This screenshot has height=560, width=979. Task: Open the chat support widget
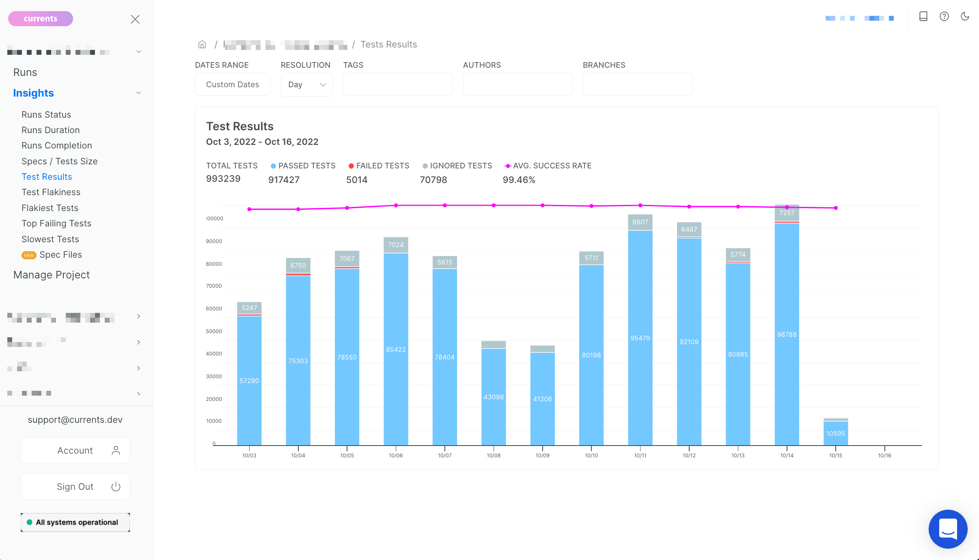click(948, 529)
